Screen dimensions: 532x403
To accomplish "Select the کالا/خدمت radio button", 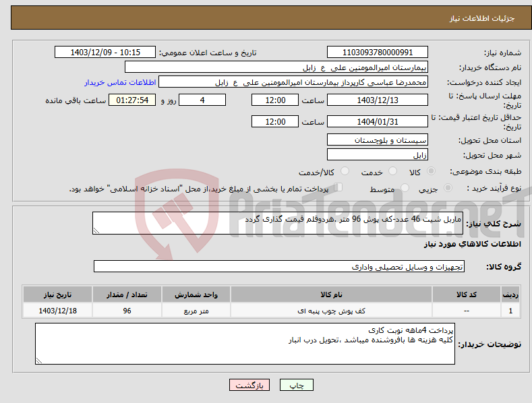I will click(x=345, y=171).
